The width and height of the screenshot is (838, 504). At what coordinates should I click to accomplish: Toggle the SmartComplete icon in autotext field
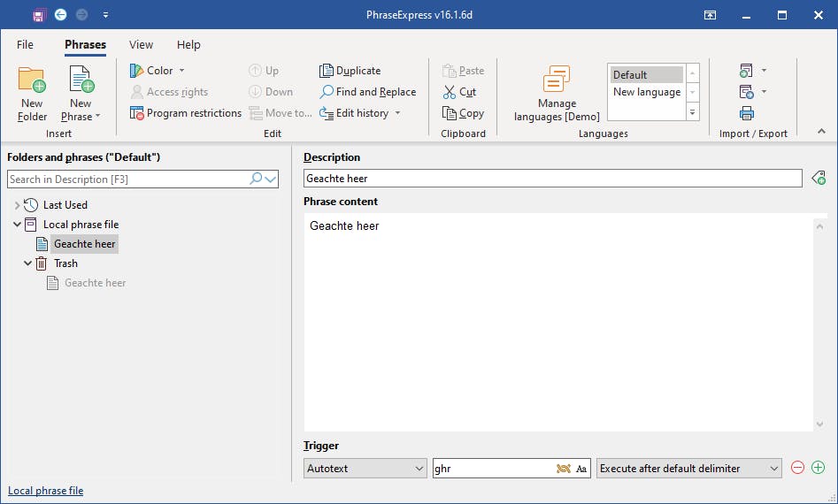tap(563, 469)
